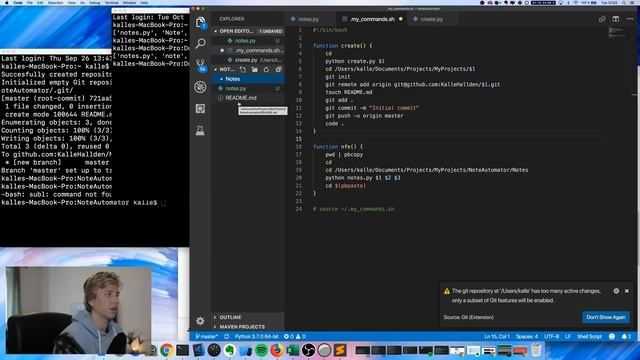This screenshot has height=360, width=640.
Task: Open the Selection menu in the menu bar
Action: click(55, 2)
